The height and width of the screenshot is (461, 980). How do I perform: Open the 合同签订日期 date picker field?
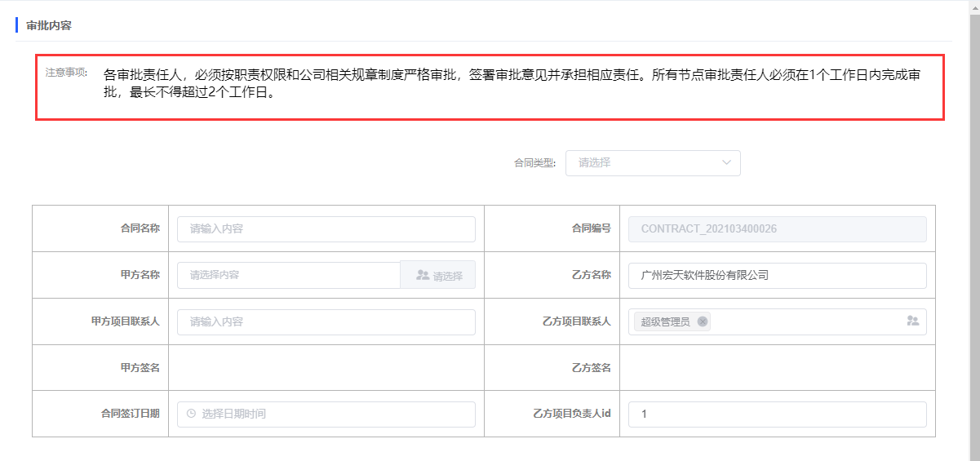tap(326, 414)
